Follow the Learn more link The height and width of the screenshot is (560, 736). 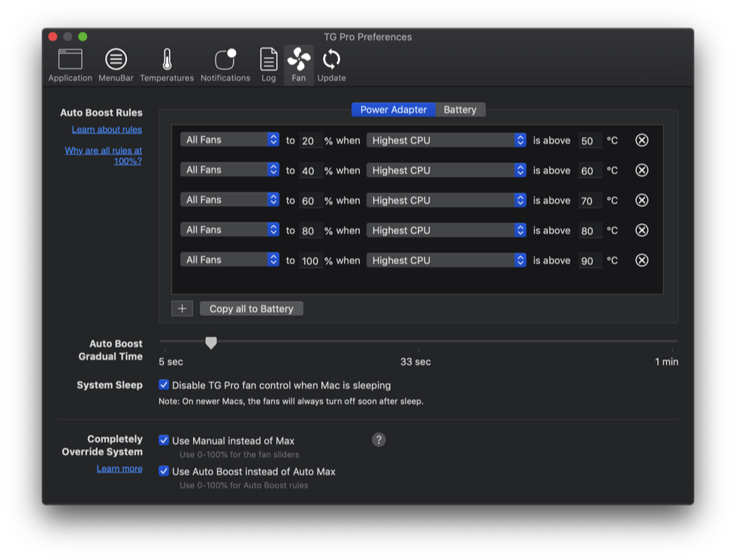click(x=119, y=468)
